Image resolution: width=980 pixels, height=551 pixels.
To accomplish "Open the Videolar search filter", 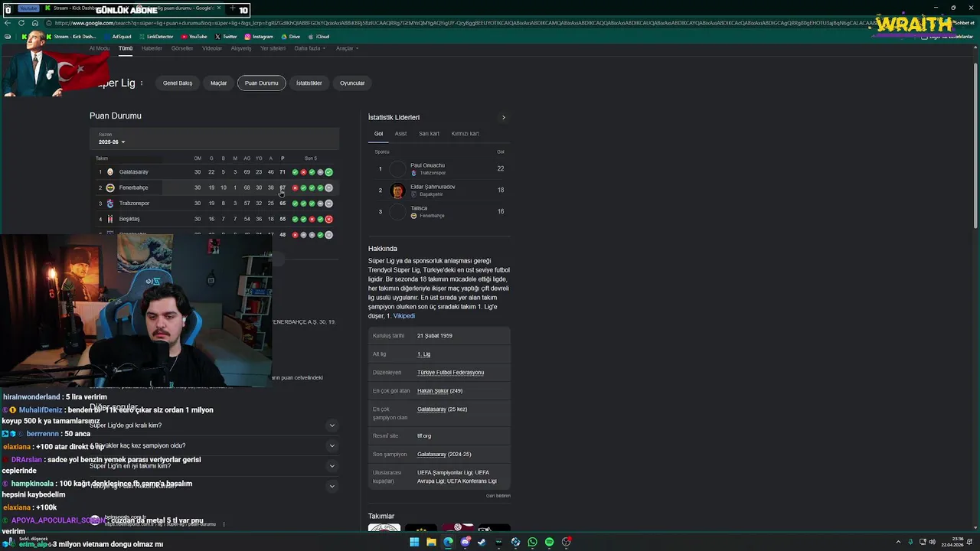I will [212, 48].
